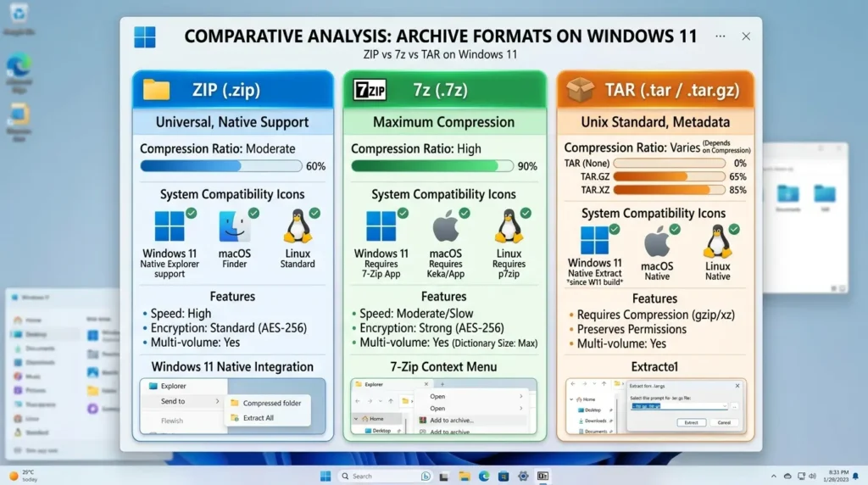Click the Windows logo in the infographic title bar

pyautogui.click(x=145, y=37)
